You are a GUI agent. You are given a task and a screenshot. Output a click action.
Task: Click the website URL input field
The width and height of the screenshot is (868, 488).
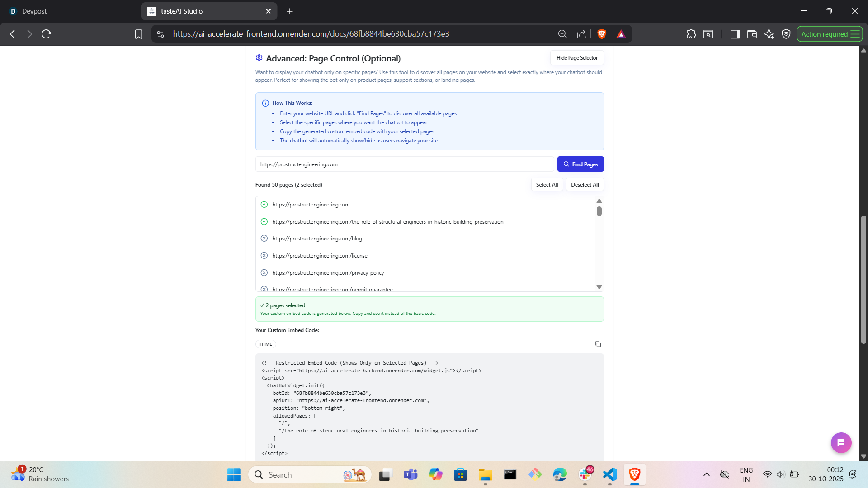pyautogui.click(x=404, y=164)
